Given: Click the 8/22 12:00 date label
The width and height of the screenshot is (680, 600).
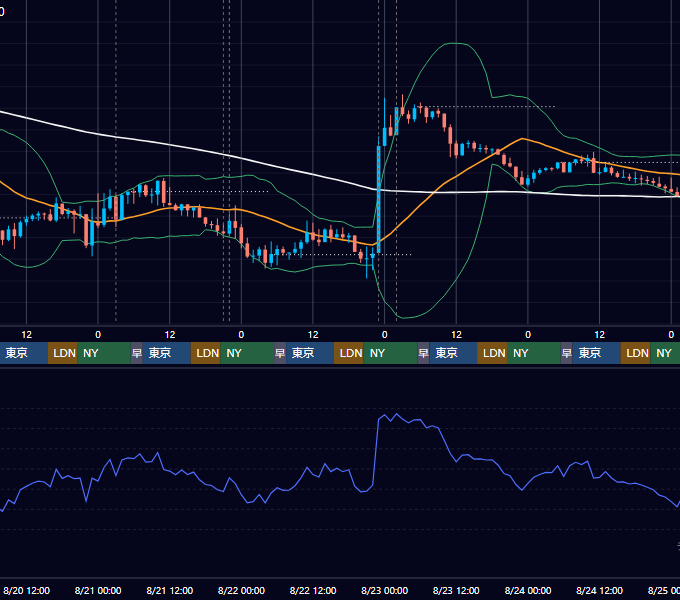Looking at the screenshot, I should click(x=313, y=590).
